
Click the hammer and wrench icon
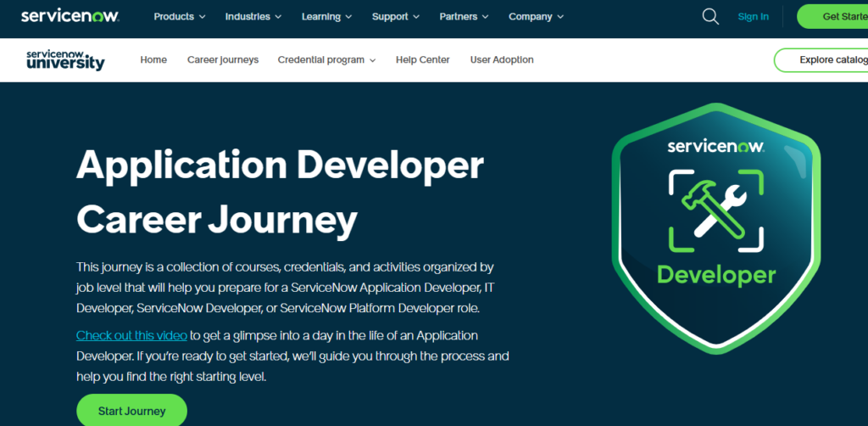716,211
